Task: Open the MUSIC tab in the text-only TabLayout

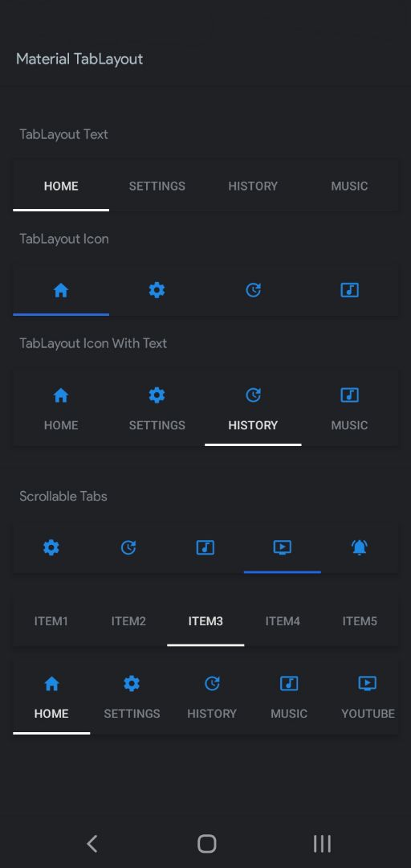Action: (350, 186)
